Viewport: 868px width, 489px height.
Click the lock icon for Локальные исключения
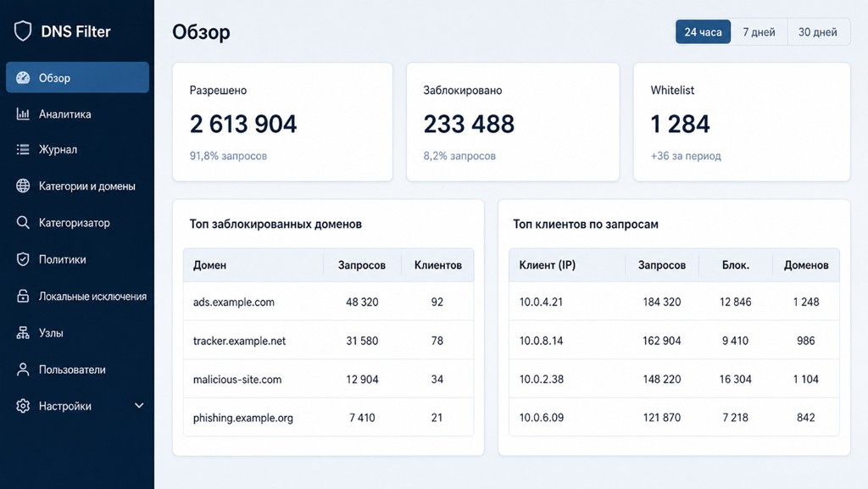(23, 296)
